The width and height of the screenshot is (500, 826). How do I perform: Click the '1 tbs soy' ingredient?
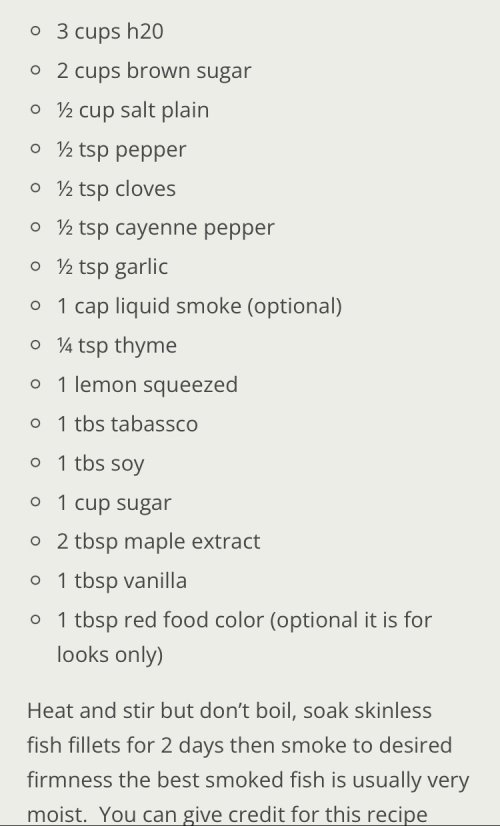tap(100, 464)
